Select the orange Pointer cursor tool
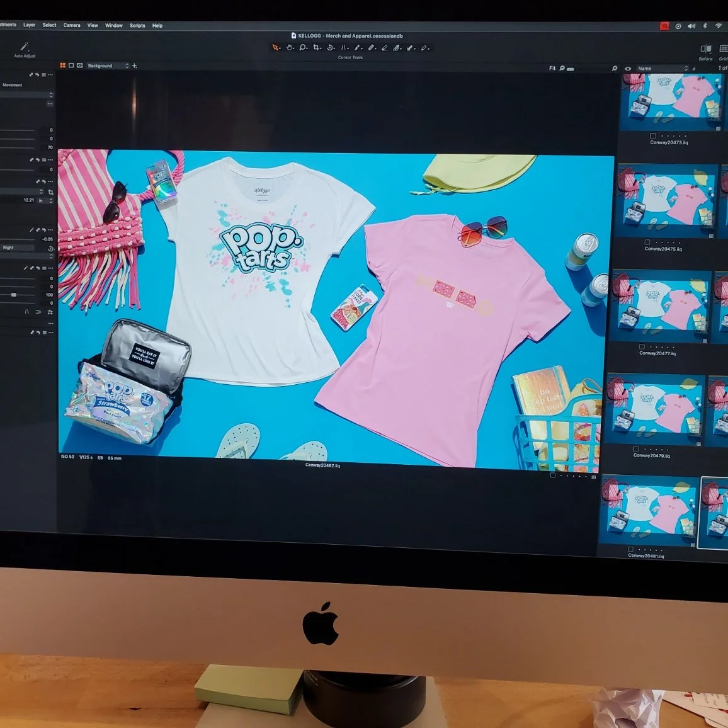 pos(275,47)
